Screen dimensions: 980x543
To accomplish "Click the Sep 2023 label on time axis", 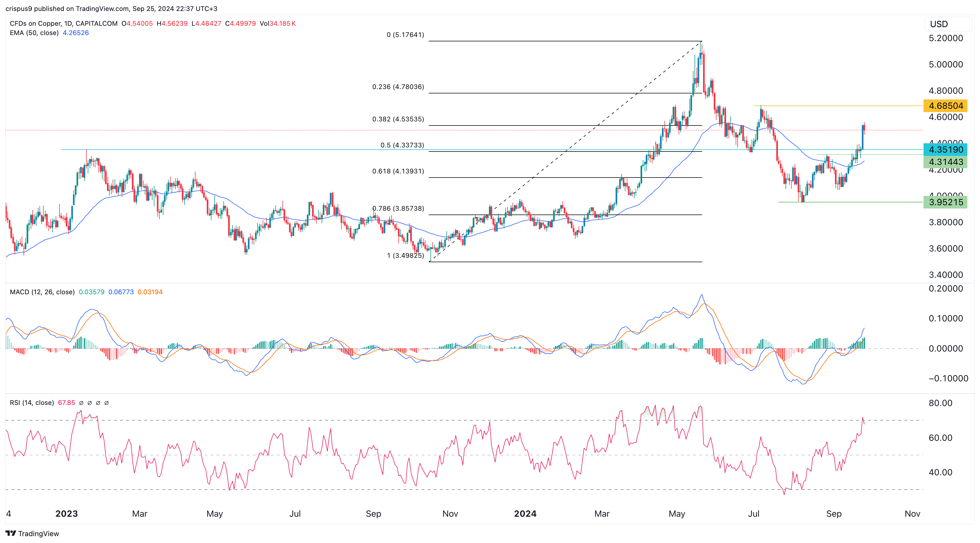I will point(373,514).
